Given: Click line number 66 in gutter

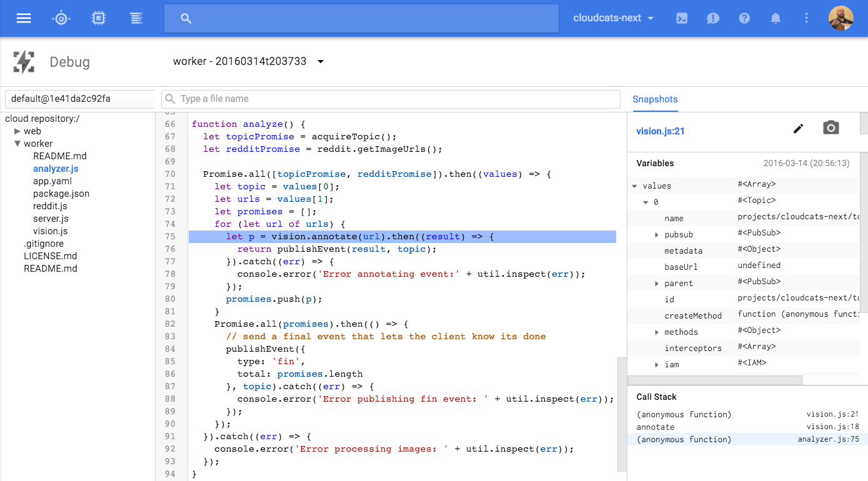Looking at the screenshot, I should (x=170, y=124).
